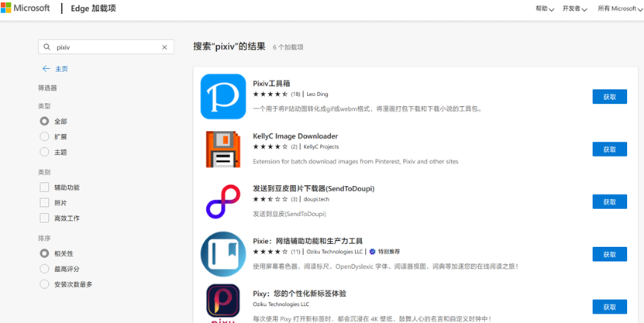Open Pixy：您的个性化新标签体验 title
The image size is (644, 323).
(299, 294)
